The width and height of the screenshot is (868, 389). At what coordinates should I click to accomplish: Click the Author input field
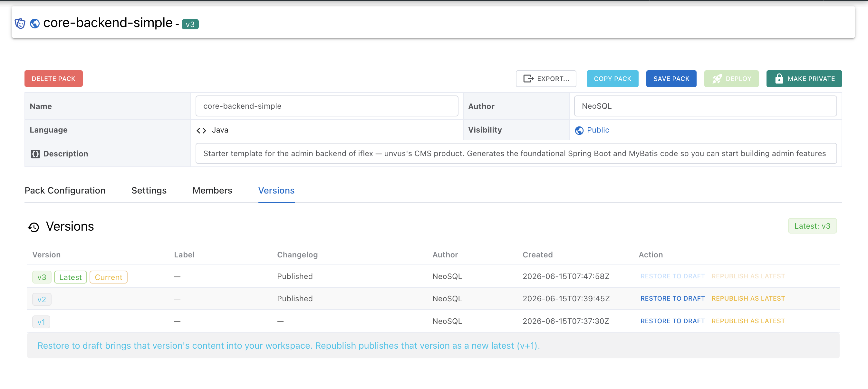705,106
